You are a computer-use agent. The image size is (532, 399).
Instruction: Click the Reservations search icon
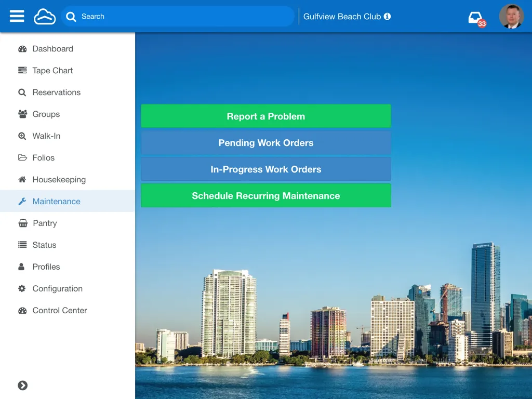(x=22, y=92)
